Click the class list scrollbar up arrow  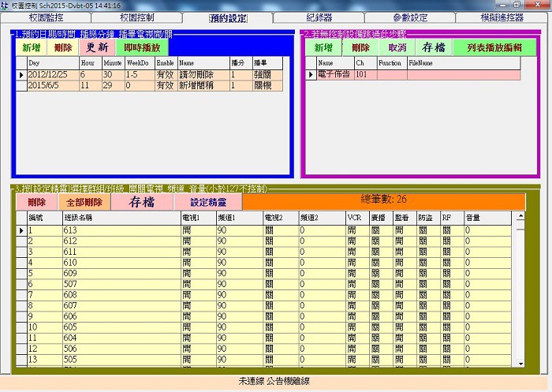point(519,217)
